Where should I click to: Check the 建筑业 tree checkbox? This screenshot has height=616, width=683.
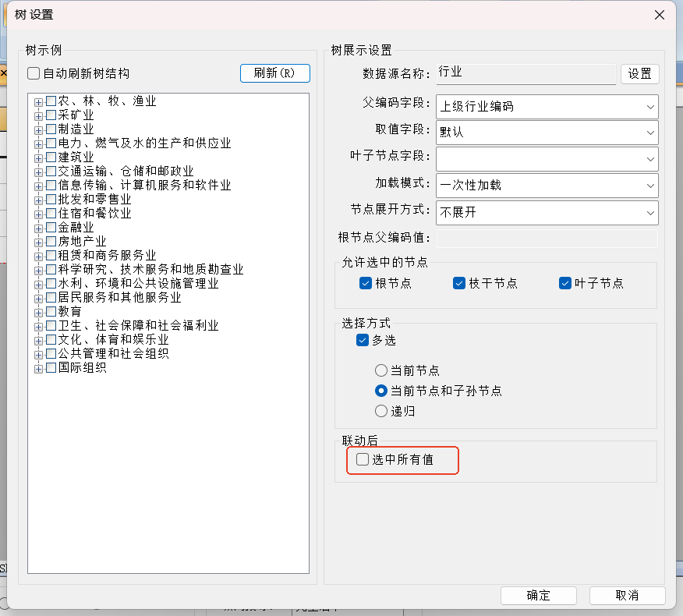[51, 158]
